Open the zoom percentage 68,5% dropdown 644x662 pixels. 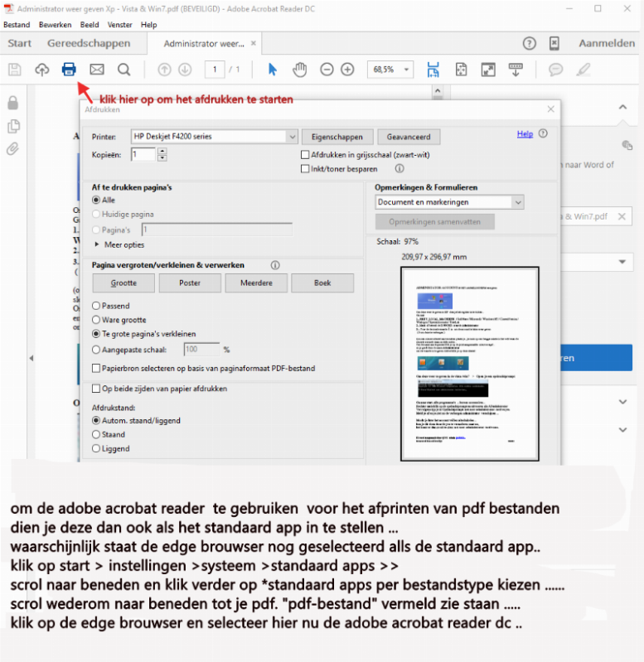pyautogui.click(x=407, y=70)
